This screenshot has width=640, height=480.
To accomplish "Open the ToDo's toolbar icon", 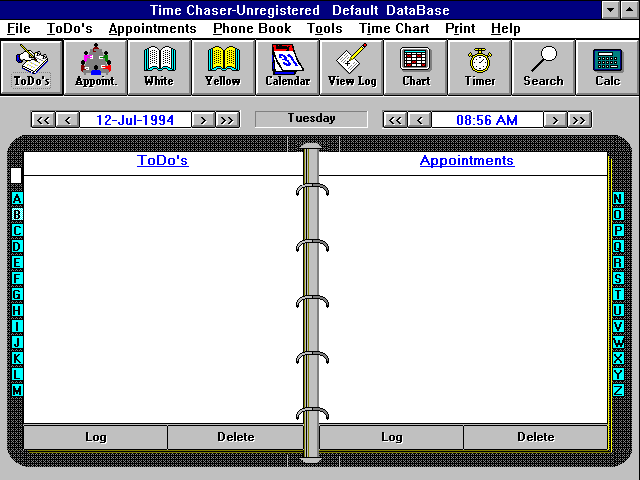I will tap(31, 68).
